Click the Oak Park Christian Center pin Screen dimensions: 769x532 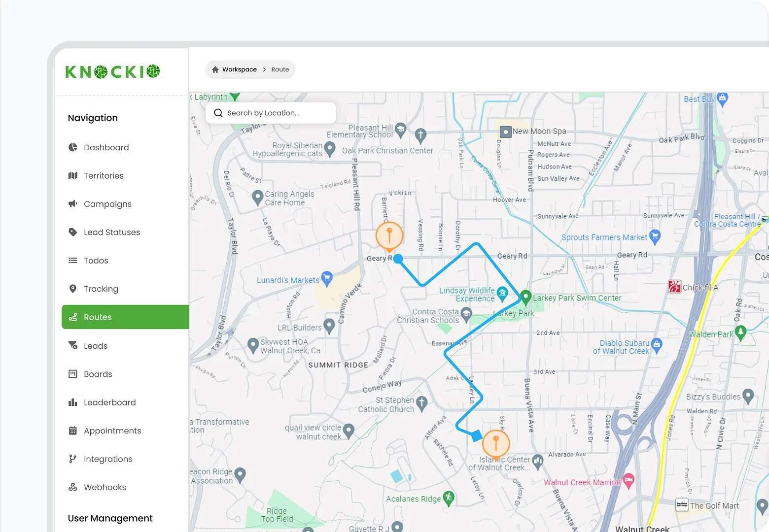(x=420, y=134)
